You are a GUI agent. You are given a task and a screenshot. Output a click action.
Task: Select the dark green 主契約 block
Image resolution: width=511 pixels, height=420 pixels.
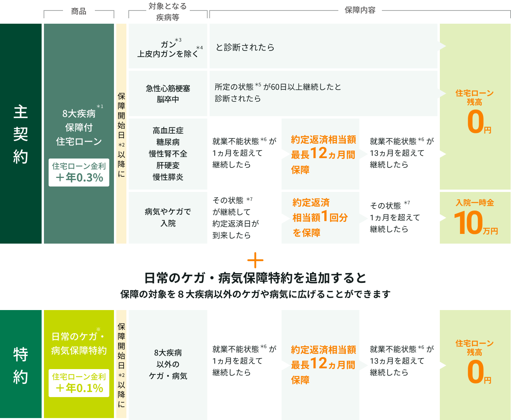[x=21, y=134]
